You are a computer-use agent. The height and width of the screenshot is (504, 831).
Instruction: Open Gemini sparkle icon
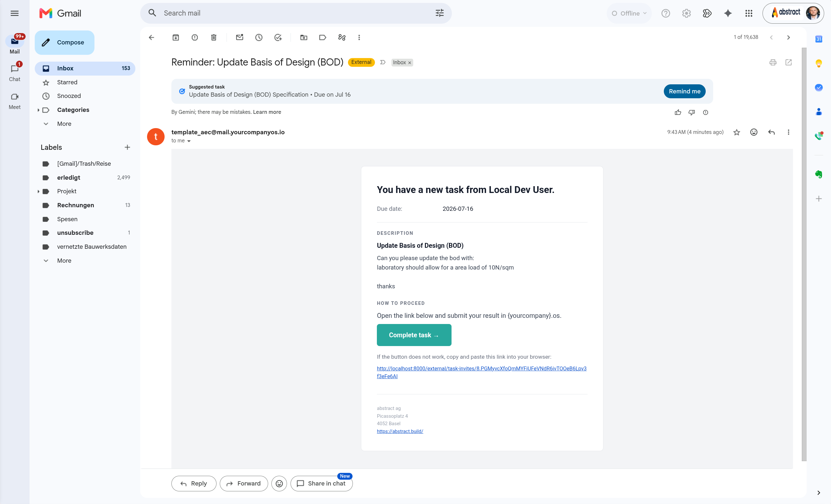[x=728, y=14]
